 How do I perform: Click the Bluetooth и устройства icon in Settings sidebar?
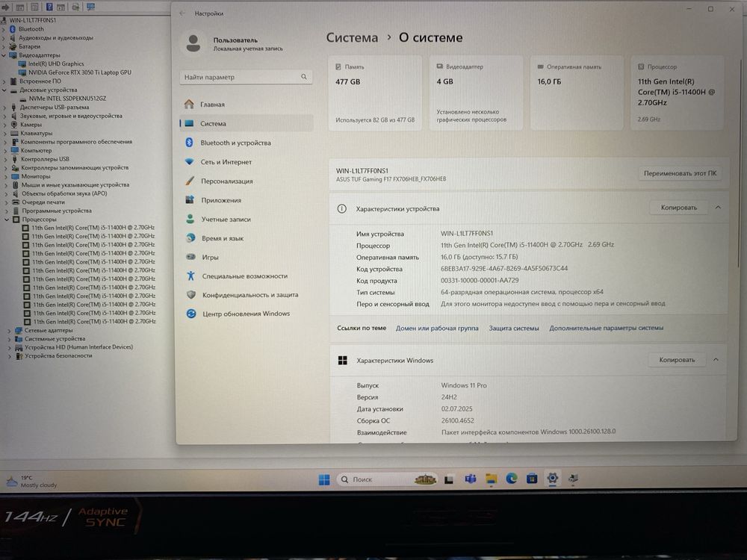click(x=189, y=143)
